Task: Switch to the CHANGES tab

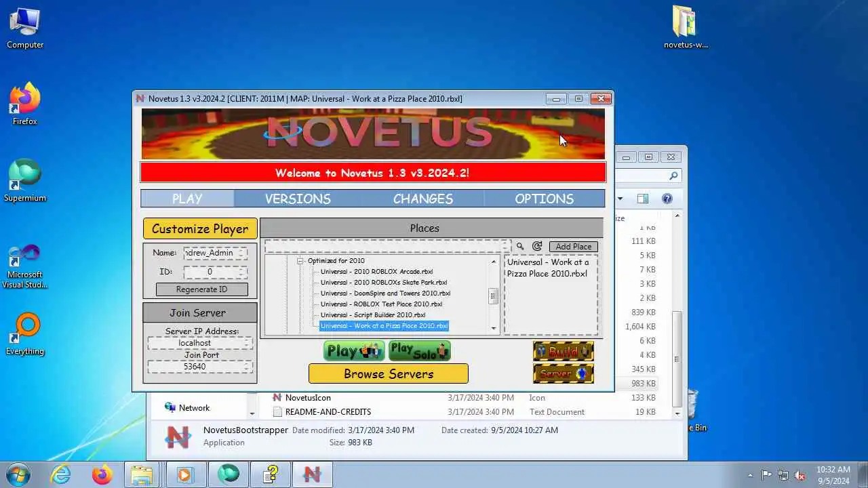Action: click(x=423, y=199)
